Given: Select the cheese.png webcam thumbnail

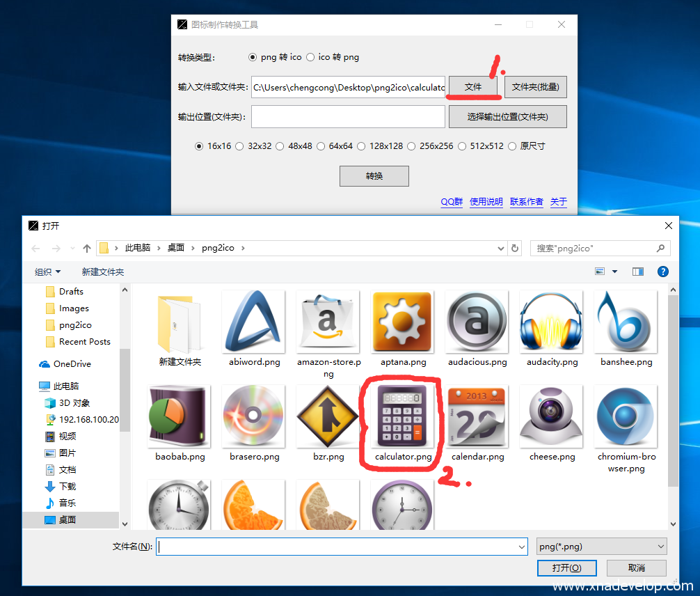Looking at the screenshot, I should click(552, 416).
